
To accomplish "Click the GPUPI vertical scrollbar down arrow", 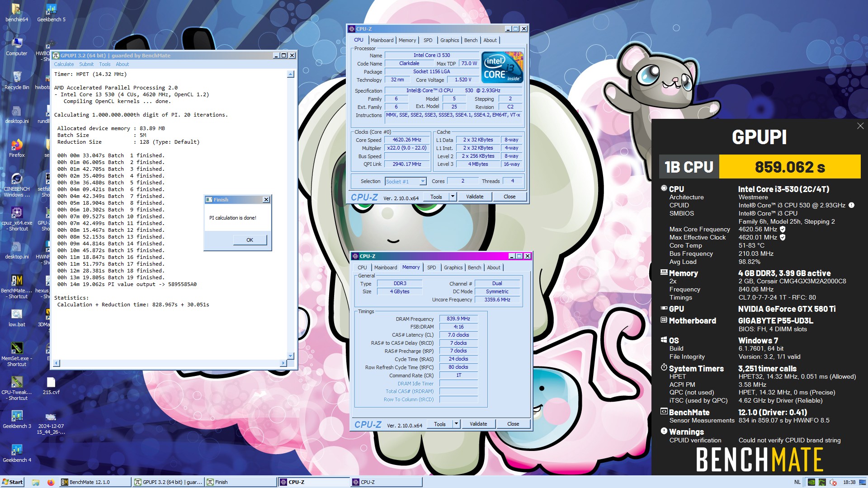I will [x=291, y=356].
